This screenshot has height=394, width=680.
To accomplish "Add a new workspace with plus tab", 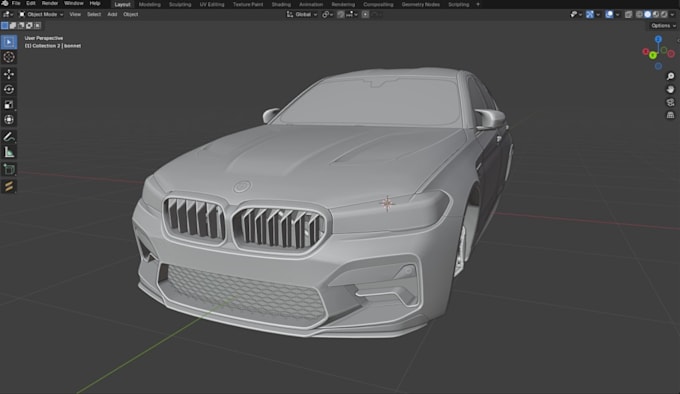I will tap(478, 4).
